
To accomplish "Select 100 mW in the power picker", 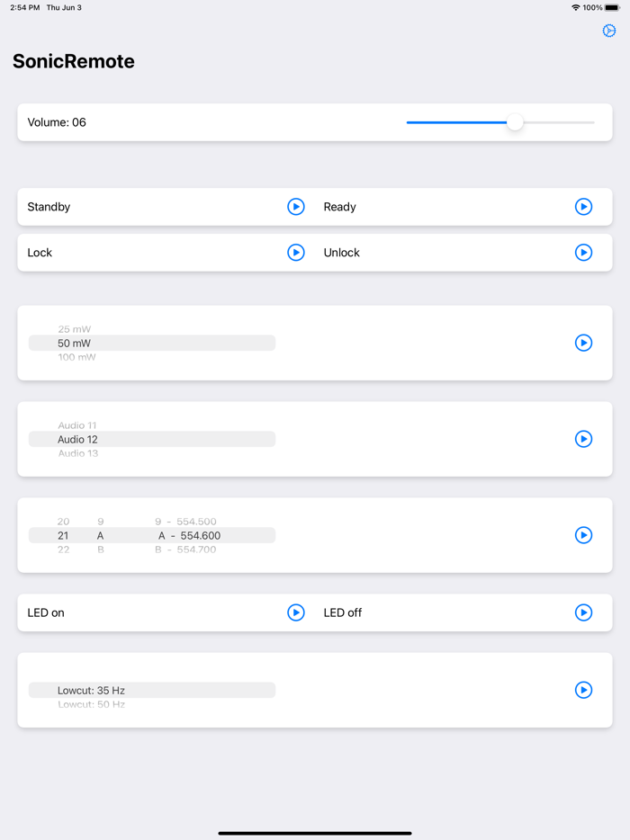I will (76, 358).
